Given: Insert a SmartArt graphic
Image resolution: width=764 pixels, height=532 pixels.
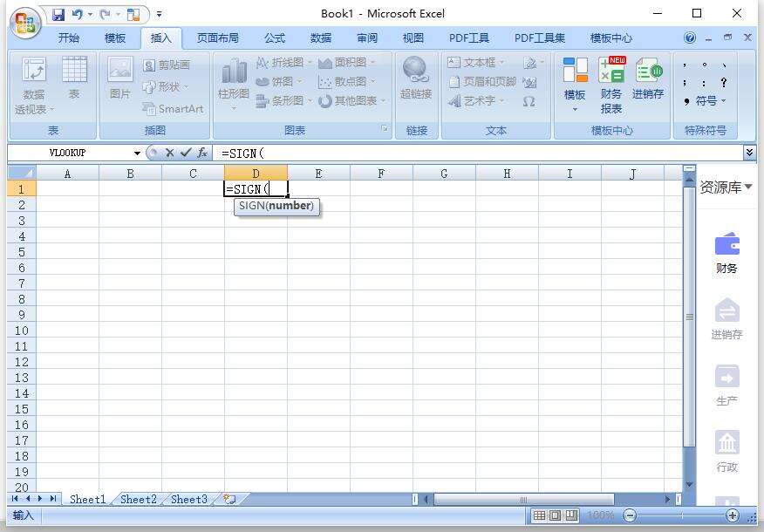Looking at the screenshot, I should coord(173,109).
